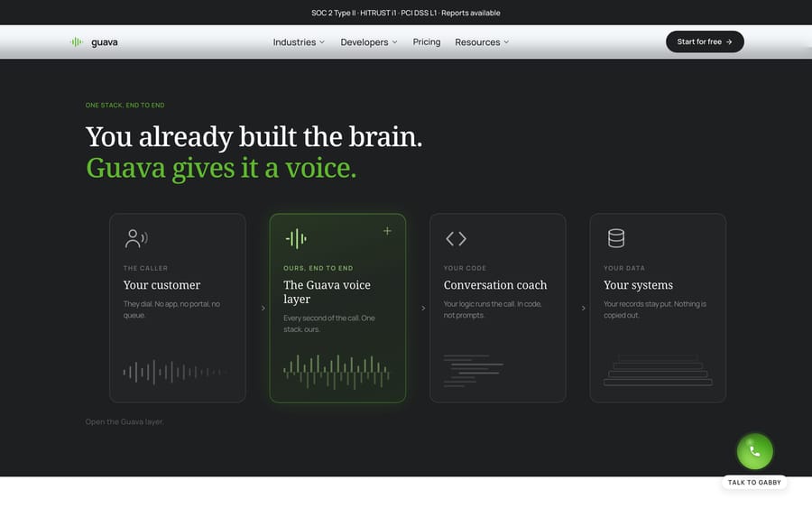
Task: Click the arrow before Your systems card
Action: click(x=583, y=308)
